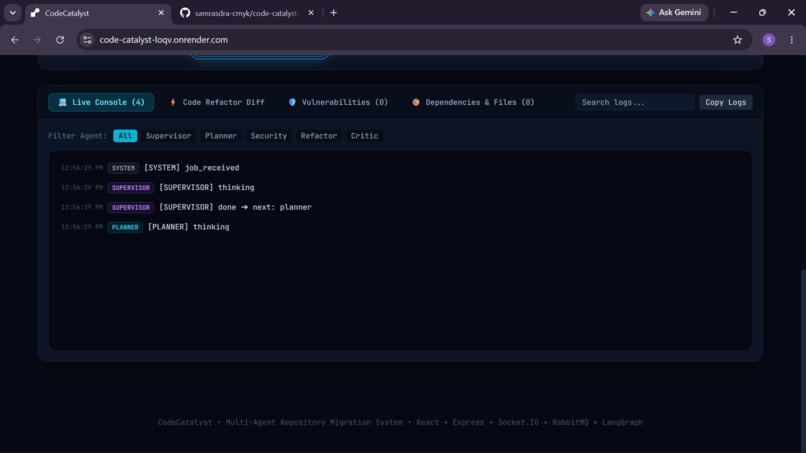Image resolution: width=806 pixels, height=453 pixels.
Task: Click SUPERVISOR badge on done row
Action: pos(131,207)
